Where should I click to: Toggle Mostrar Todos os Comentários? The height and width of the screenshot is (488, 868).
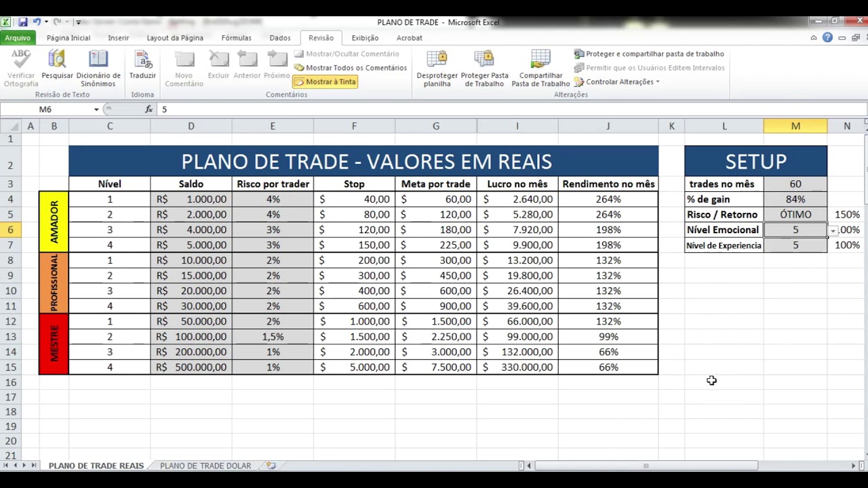pyautogui.click(x=350, y=68)
